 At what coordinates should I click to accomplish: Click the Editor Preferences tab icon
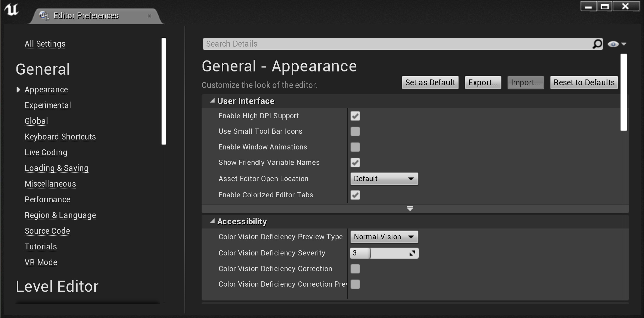tap(44, 15)
